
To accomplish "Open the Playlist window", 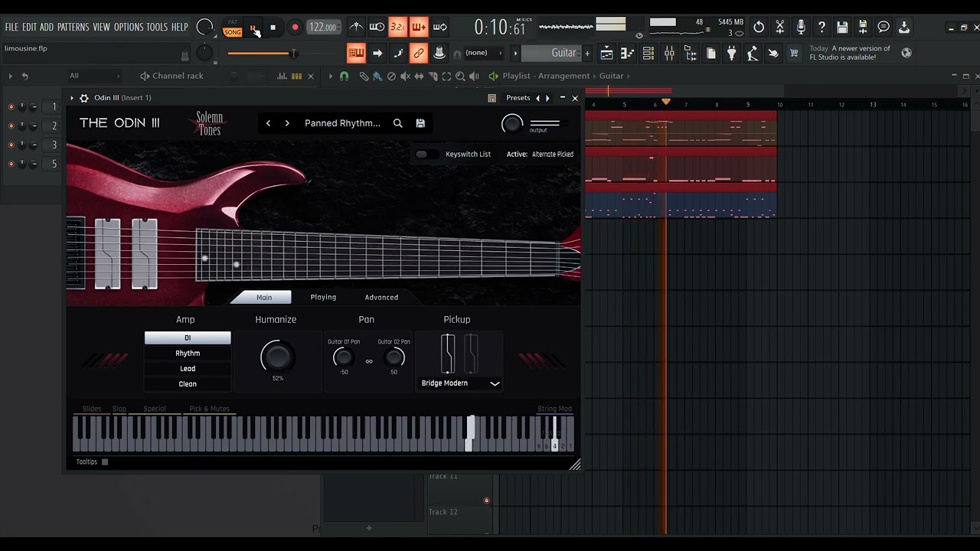I will 606,53.
